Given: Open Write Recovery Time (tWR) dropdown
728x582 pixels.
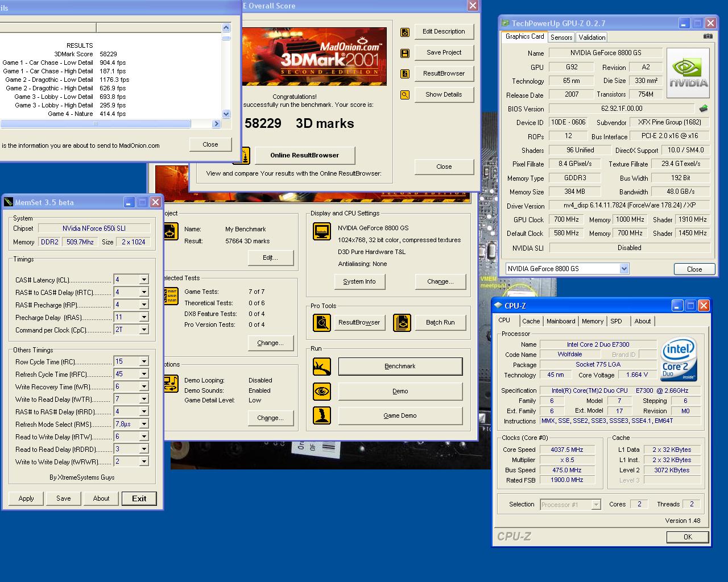Looking at the screenshot, I should [x=144, y=386].
